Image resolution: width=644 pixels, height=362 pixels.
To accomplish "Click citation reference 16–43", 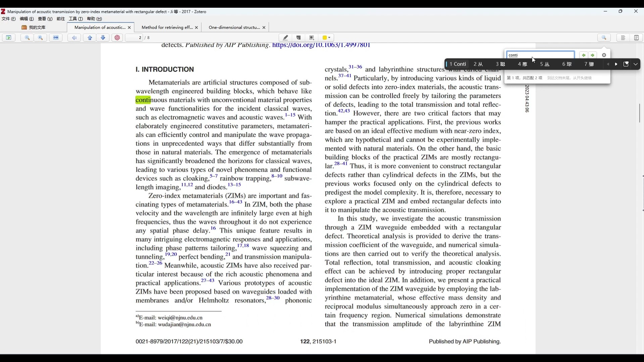I will pos(235,202).
